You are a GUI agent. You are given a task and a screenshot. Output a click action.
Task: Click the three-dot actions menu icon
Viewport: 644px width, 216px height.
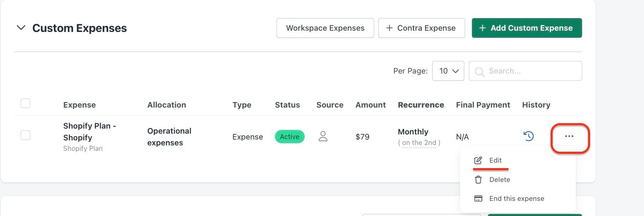[569, 136]
